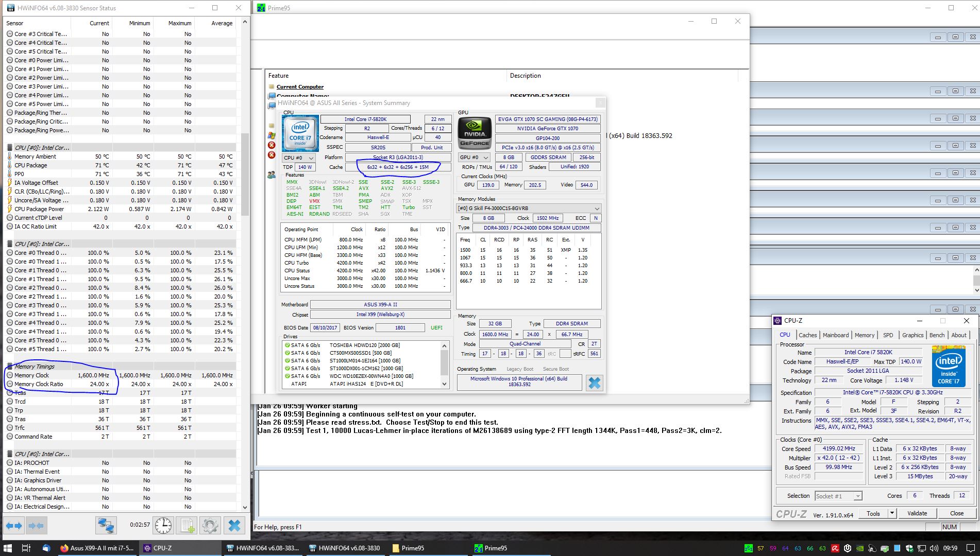Click clock 09:59 in taskbar

950,548
